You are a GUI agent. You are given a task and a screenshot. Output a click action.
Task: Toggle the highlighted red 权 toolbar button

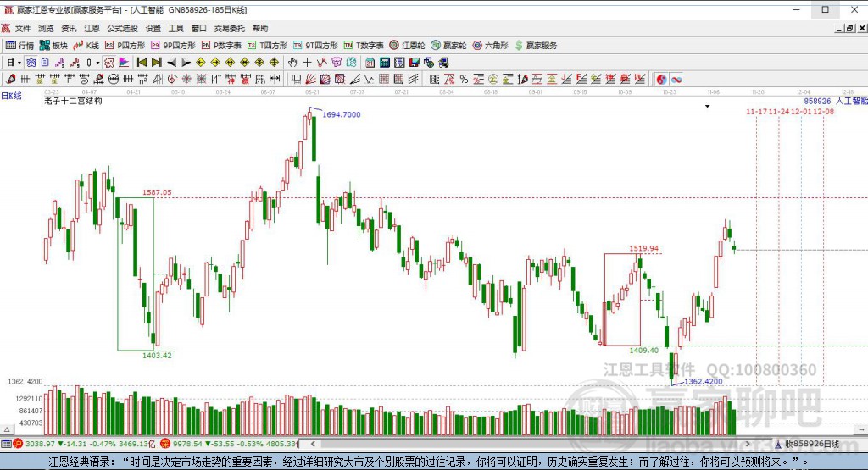tap(109, 63)
